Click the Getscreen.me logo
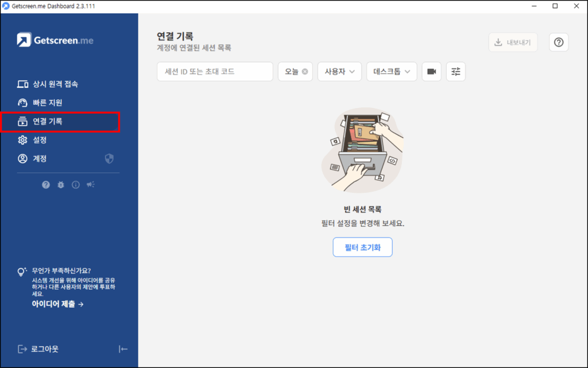 (55, 40)
